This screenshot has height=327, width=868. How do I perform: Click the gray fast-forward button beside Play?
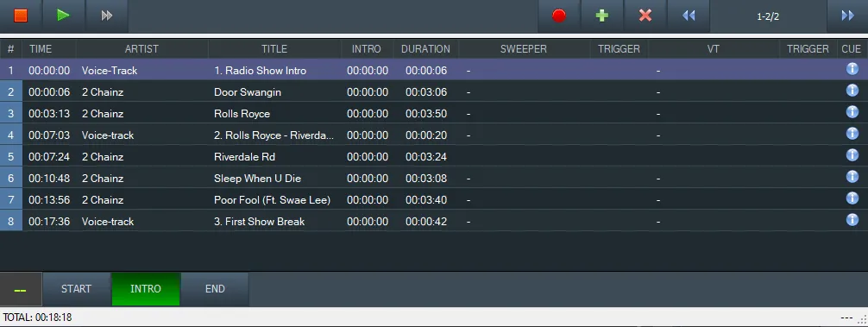(x=107, y=16)
